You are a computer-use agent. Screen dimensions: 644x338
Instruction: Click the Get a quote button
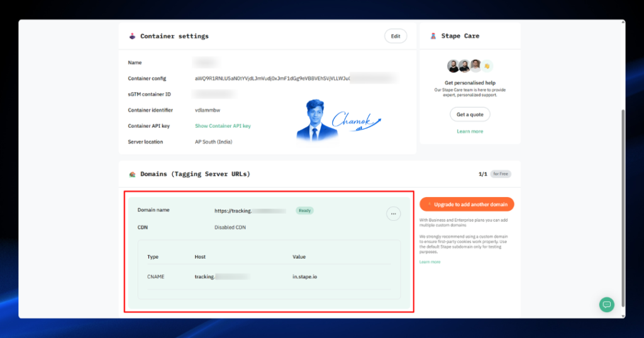[470, 115]
